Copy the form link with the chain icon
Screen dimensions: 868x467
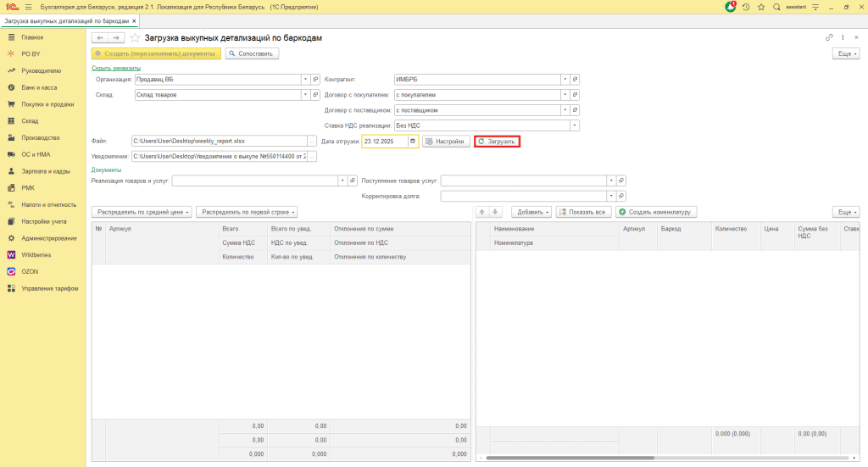[x=829, y=38]
